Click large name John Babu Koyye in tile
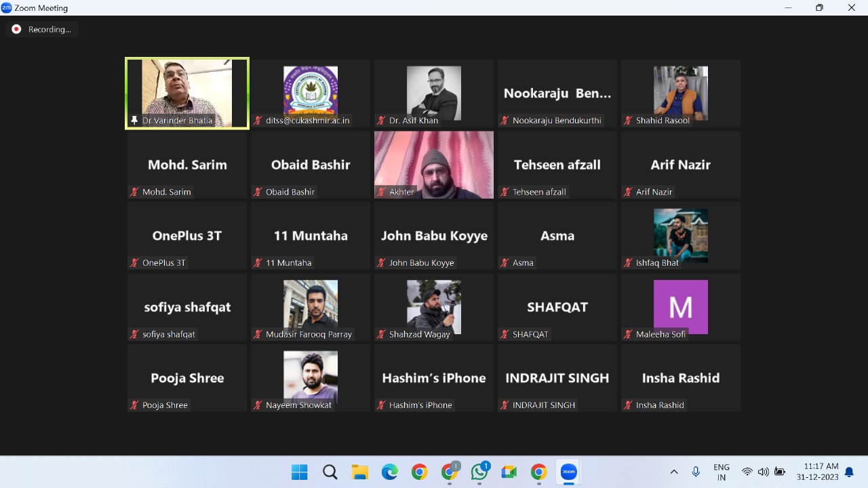The width and height of the screenshot is (868, 488). (434, 236)
